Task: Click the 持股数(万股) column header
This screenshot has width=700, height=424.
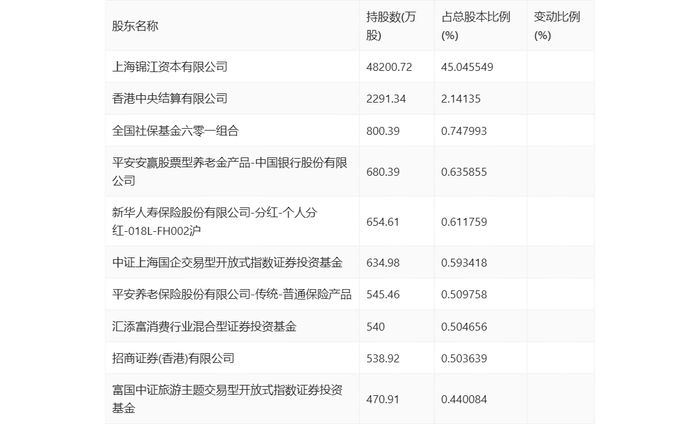Action: (x=391, y=26)
